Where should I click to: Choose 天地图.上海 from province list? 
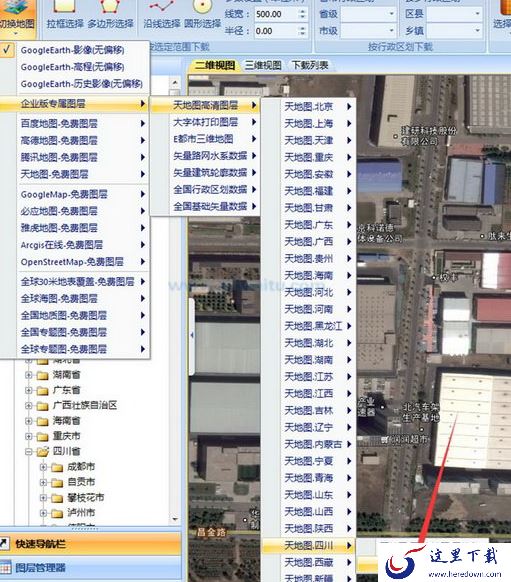(x=308, y=124)
